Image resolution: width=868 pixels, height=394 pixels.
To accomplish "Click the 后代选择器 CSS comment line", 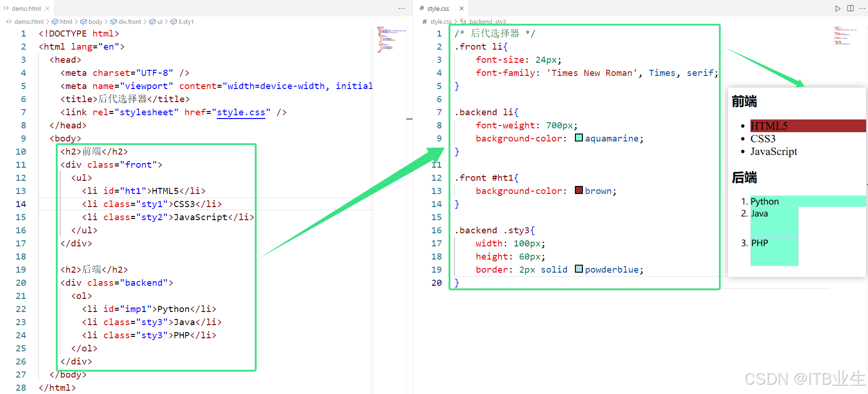I will [x=495, y=34].
